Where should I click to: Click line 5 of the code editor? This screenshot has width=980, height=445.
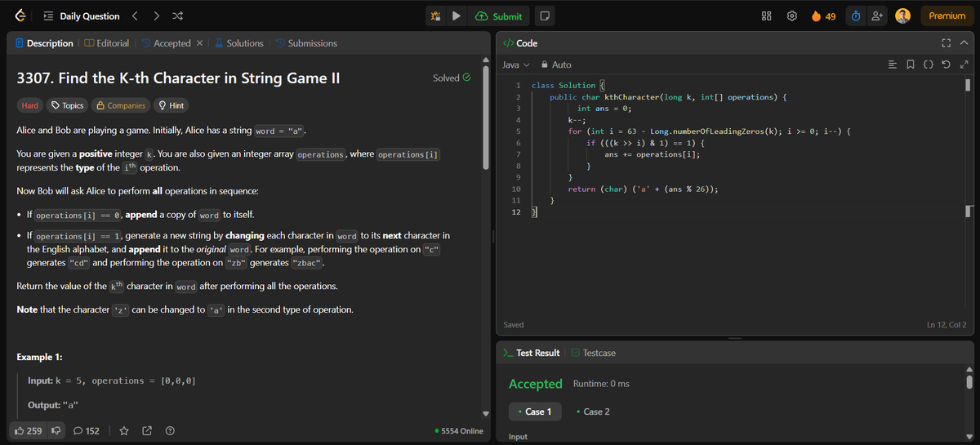[x=710, y=131]
